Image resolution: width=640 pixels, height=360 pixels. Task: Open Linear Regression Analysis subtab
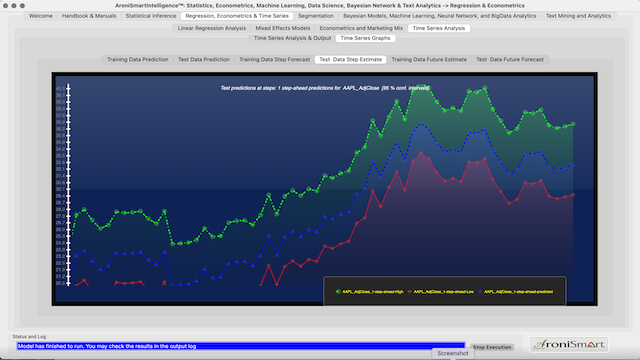point(212,28)
